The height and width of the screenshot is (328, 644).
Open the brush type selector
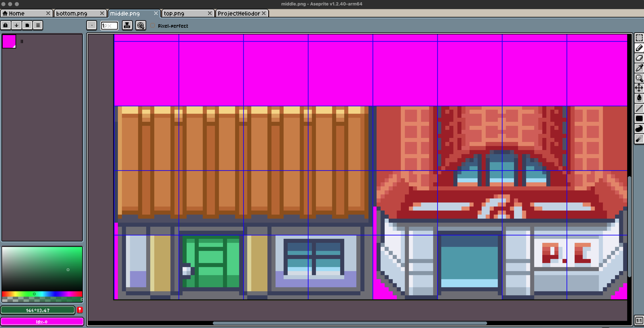[92, 25]
